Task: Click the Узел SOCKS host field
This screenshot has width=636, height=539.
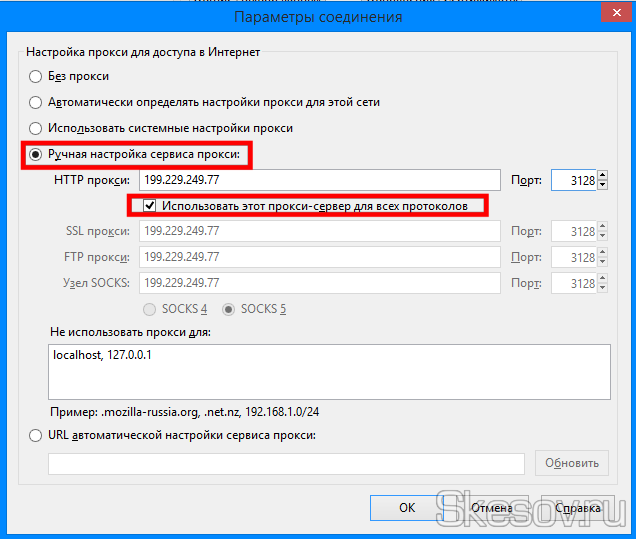Action: point(318,283)
